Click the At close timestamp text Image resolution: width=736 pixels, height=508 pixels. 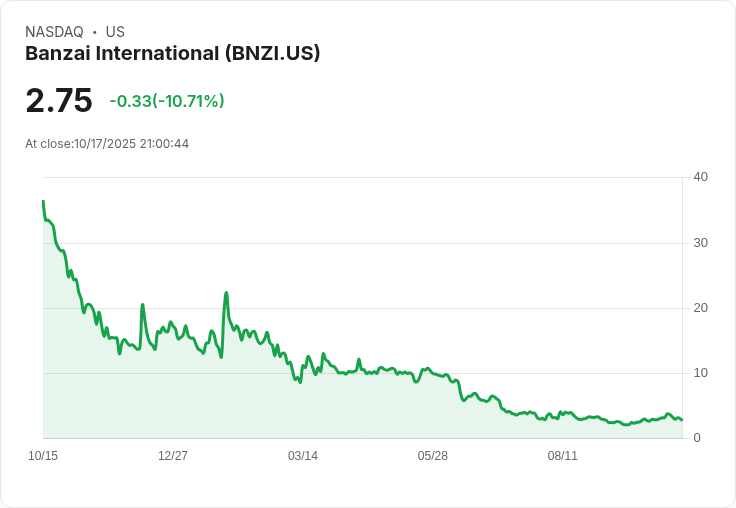[107, 144]
